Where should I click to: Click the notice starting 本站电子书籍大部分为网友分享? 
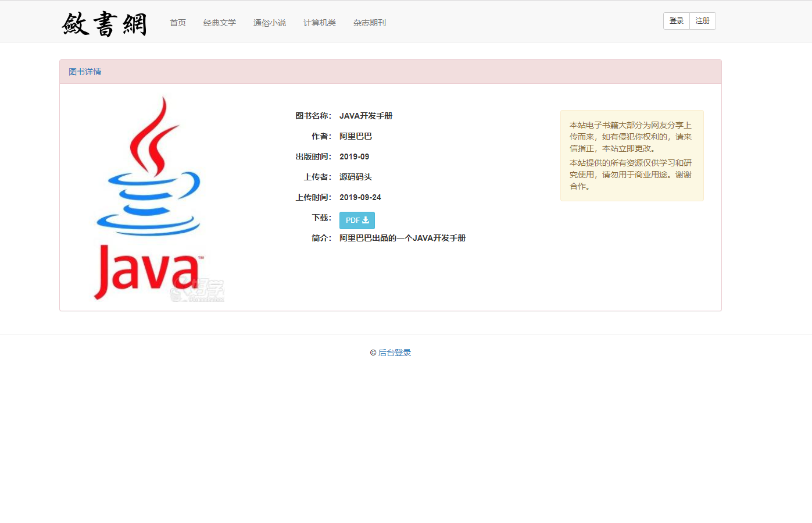point(631,137)
